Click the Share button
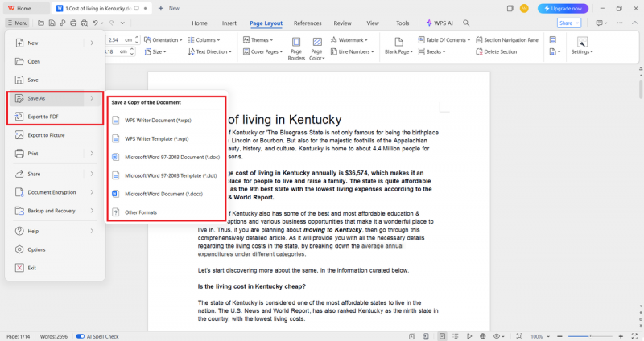 569,23
